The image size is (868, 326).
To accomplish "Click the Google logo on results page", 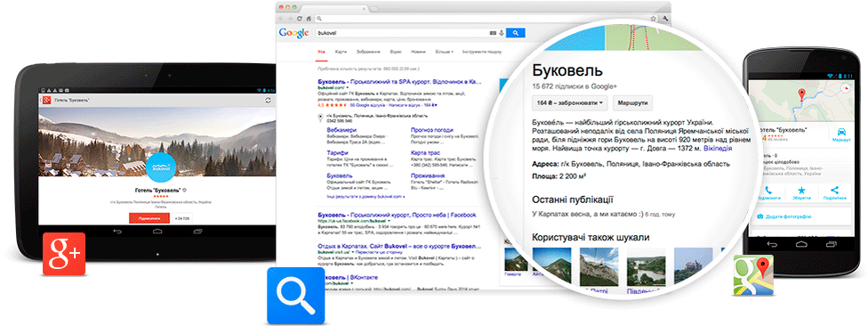I will click(293, 33).
